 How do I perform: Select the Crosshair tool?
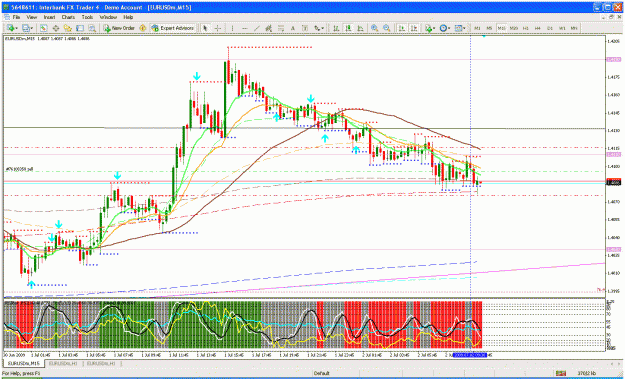point(218,28)
